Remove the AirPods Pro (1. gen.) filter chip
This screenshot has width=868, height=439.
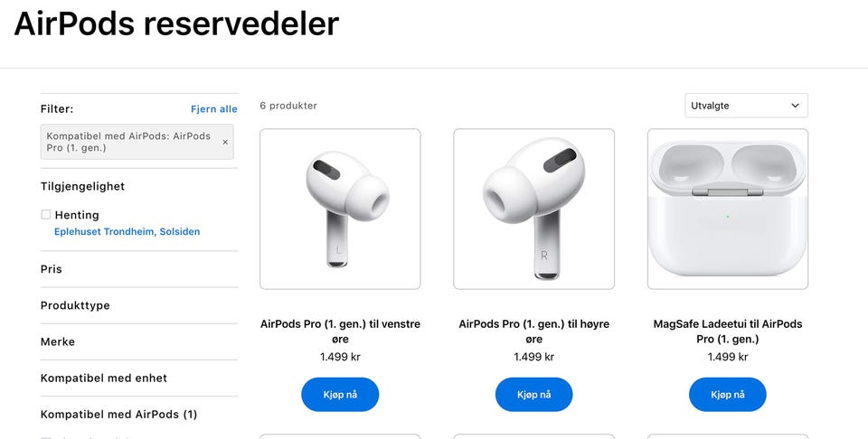coord(225,142)
